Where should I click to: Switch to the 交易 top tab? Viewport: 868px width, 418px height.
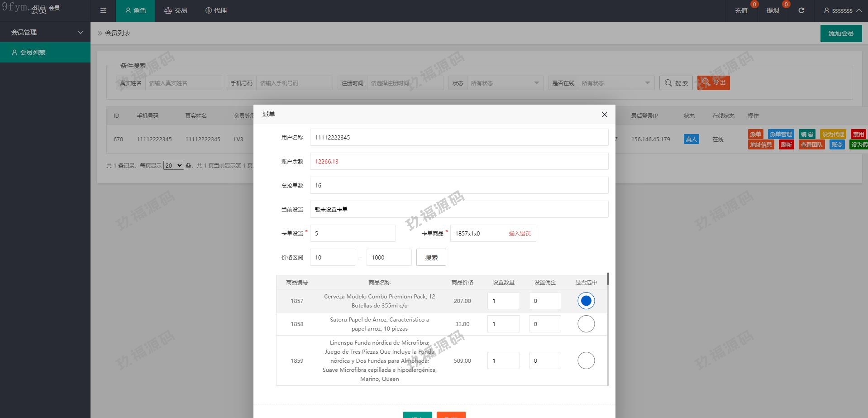pyautogui.click(x=176, y=10)
